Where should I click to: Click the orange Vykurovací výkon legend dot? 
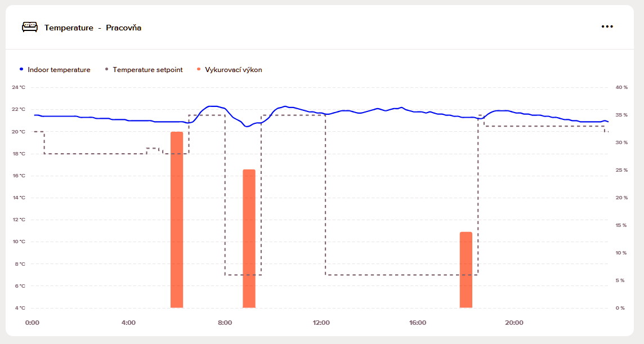(x=199, y=69)
